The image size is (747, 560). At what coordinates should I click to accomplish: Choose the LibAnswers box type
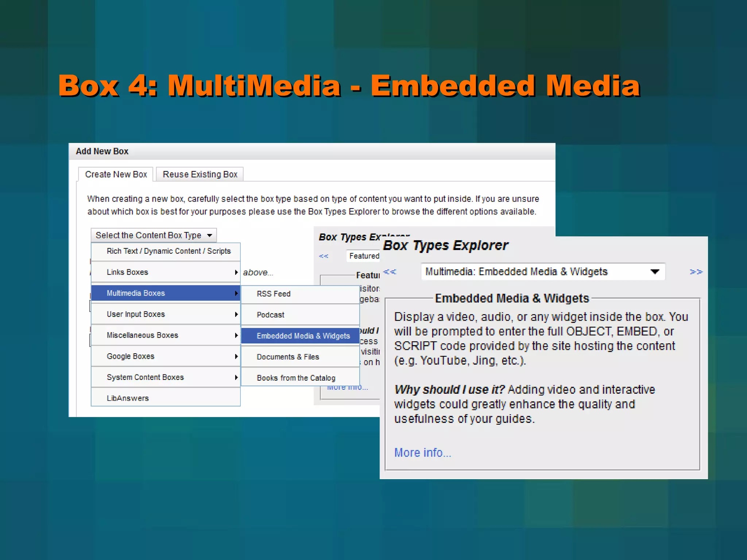166,398
